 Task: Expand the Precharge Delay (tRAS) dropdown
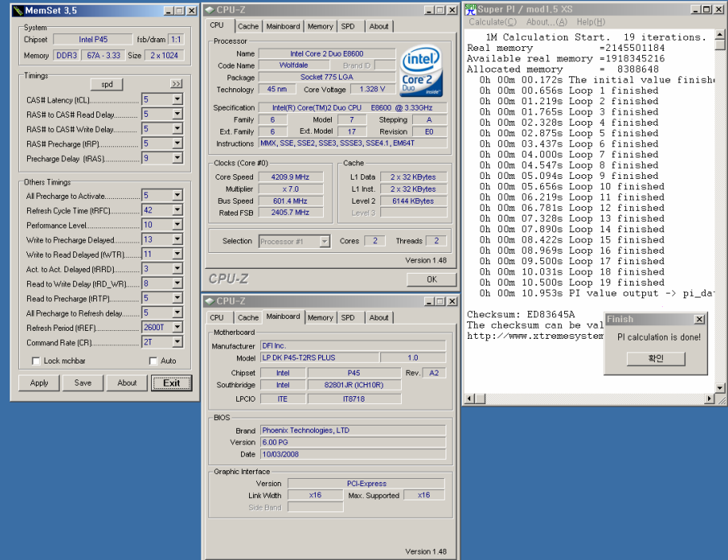177,158
